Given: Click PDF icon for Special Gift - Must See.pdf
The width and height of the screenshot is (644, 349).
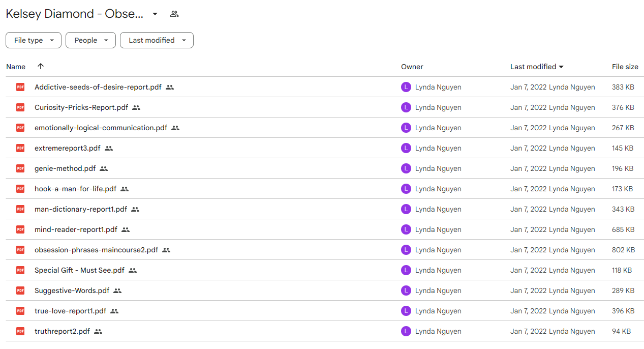Looking at the screenshot, I should pos(20,270).
